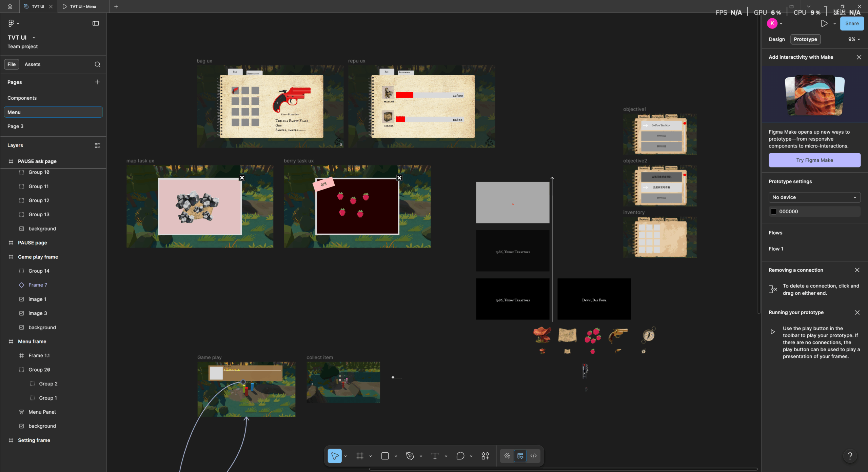Open the play options dropdown arrow

(x=834, y=24)
